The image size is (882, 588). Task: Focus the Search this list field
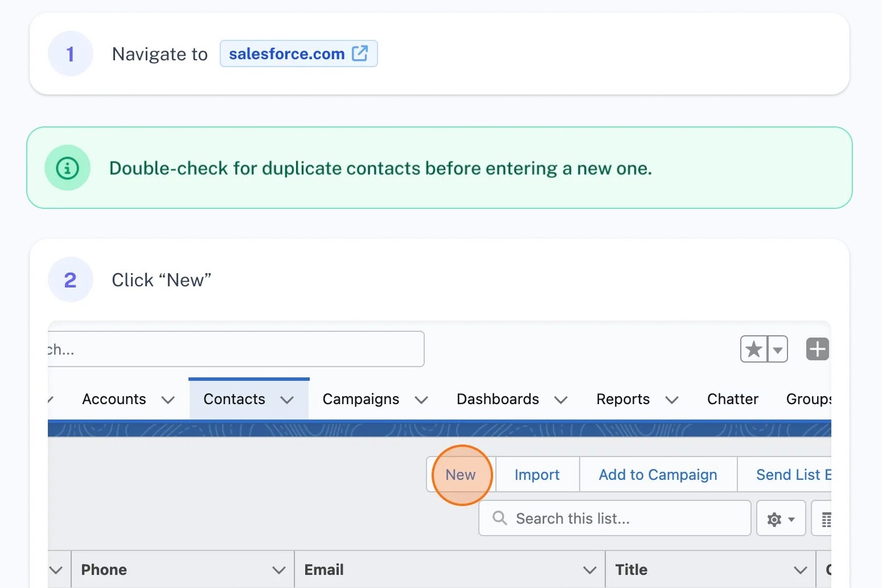tap(615, 518)
